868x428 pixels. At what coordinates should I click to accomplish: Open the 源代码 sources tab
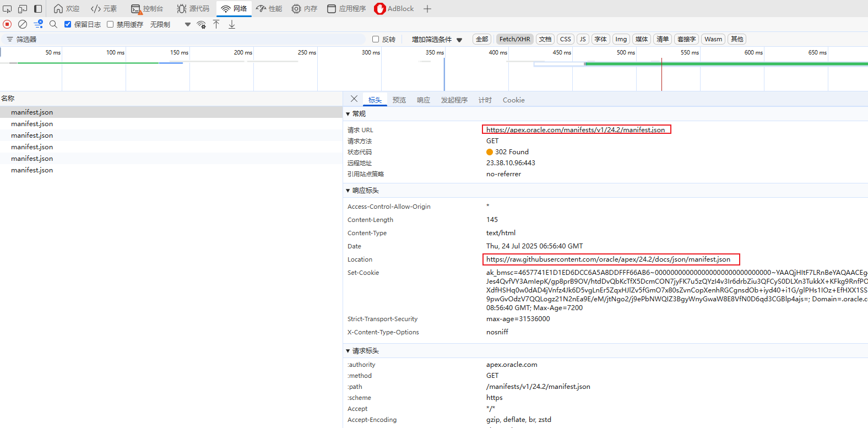tap(193, 9)
